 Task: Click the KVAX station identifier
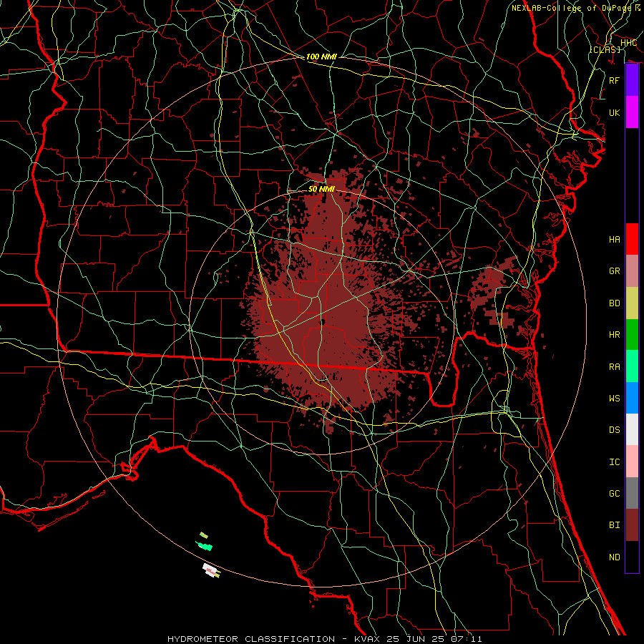click(367, 639)
